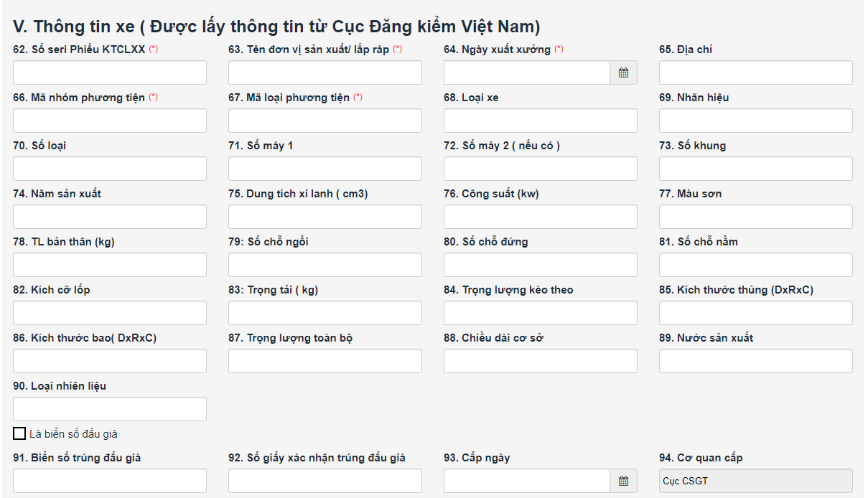Click the Màu sơn text field

[x=756, y=217]
